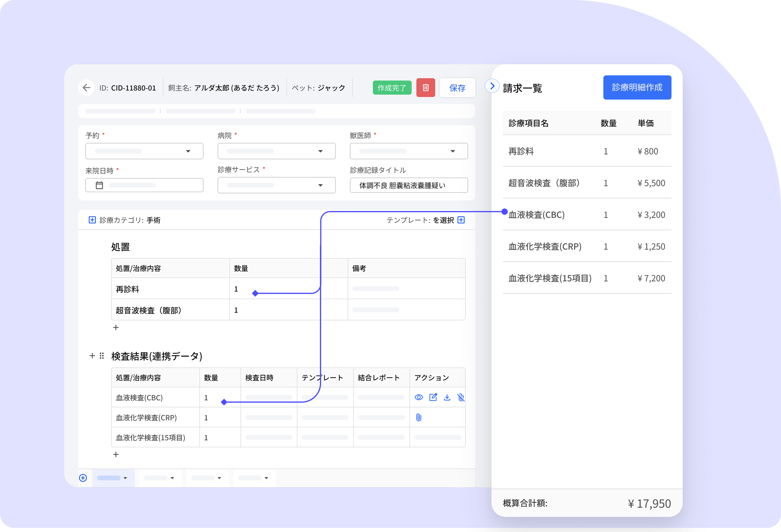The image size is (781, 532).
Task: Click the circled plus icon in the bottom tab bar
Action: coord(83,478)
